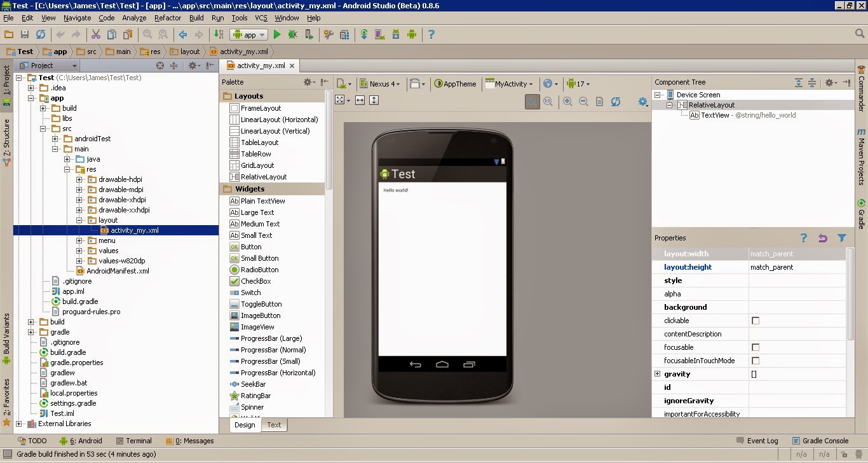Click Expand All in Component Tree
The height and width of the screenshot is (463, 868).
click(x=799, y=83)
